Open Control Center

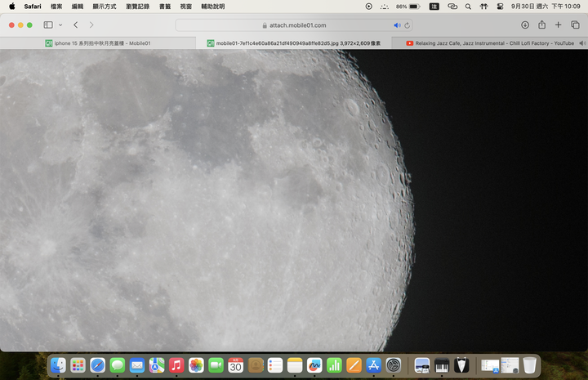coord(500,7)
